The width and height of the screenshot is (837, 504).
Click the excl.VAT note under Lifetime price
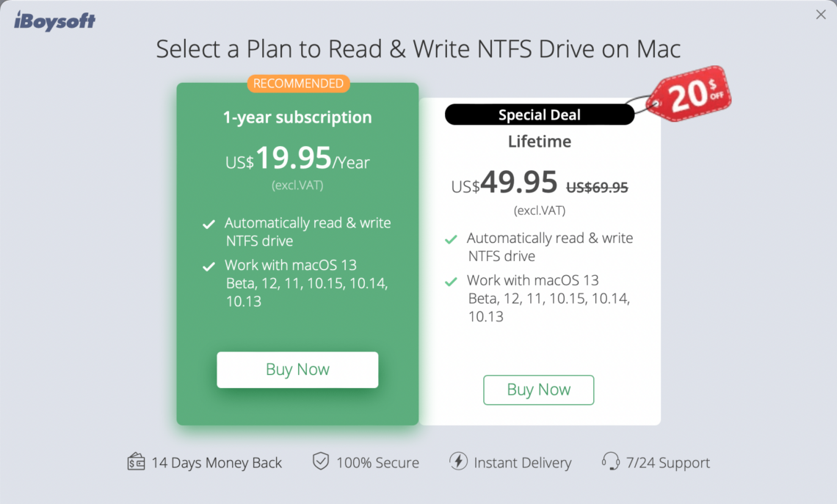(538, 210)
